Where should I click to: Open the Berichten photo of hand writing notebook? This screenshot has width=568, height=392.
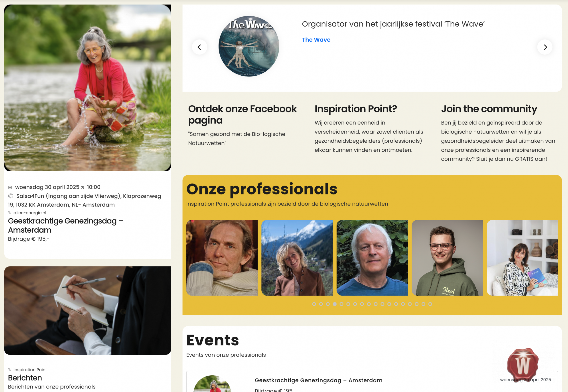click(x=87, y=310)
